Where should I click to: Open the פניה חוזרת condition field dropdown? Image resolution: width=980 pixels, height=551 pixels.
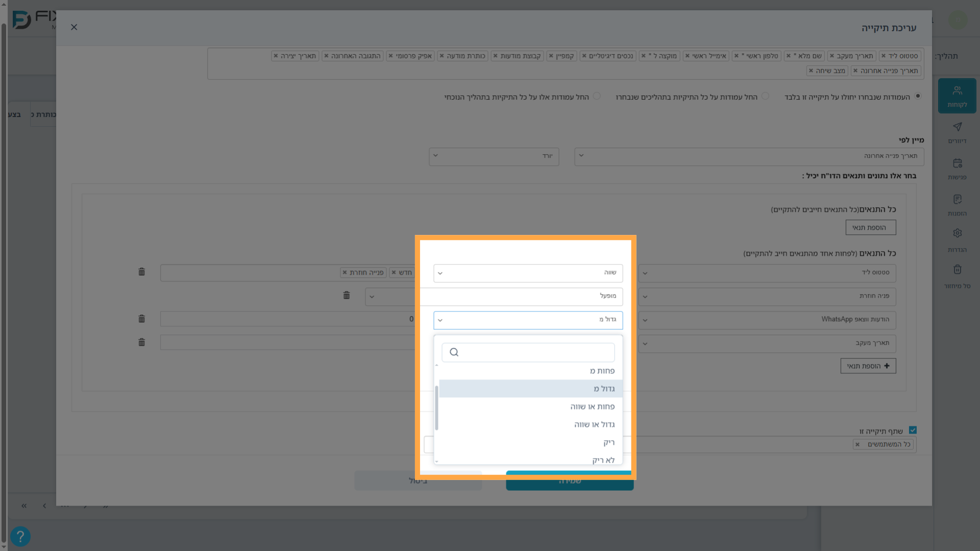pos(767,296)
